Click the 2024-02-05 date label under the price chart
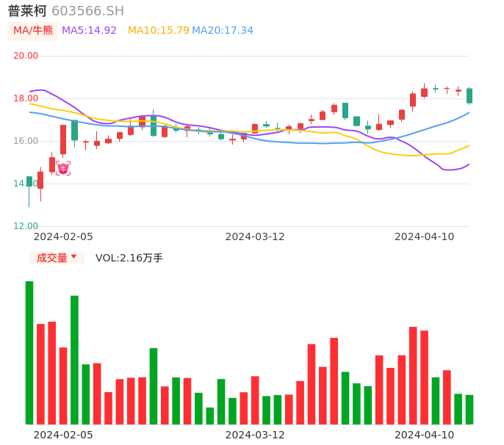 point(63,236)
